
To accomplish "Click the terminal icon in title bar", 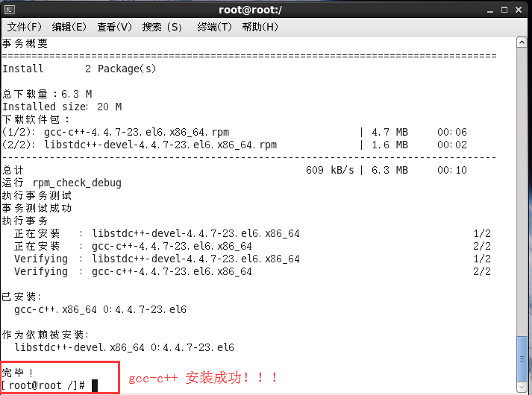I will [x=9, y=10].
